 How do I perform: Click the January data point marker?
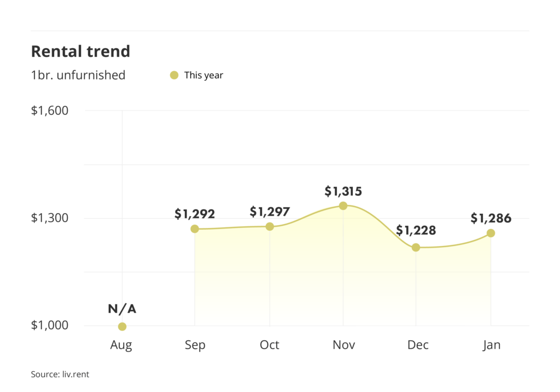click(491, 233)
